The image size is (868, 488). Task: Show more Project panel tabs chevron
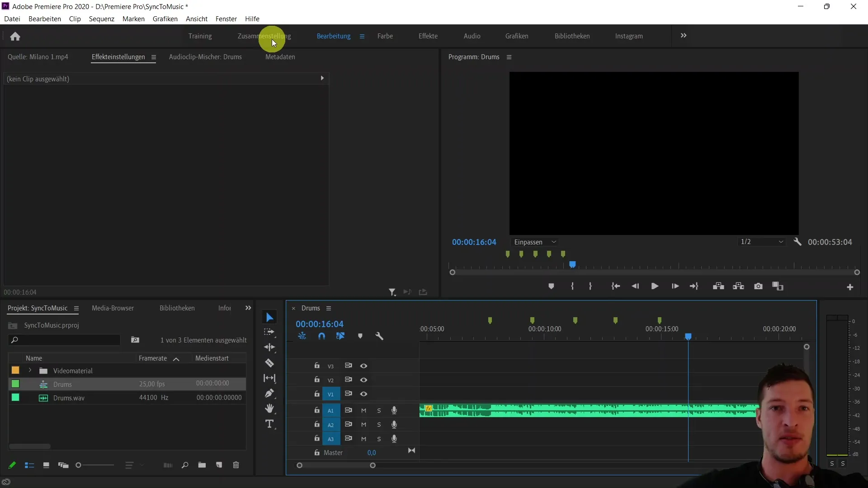click(x=248, y=308)
